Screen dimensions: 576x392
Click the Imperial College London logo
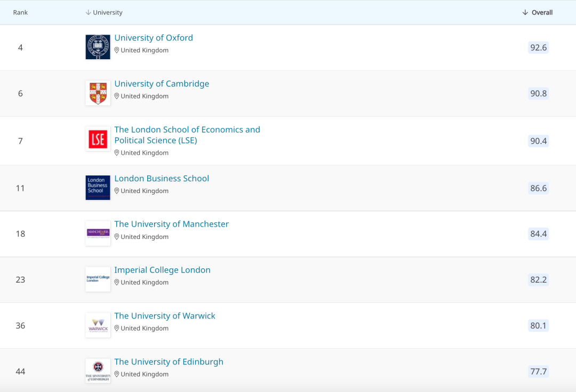(98, 279)
